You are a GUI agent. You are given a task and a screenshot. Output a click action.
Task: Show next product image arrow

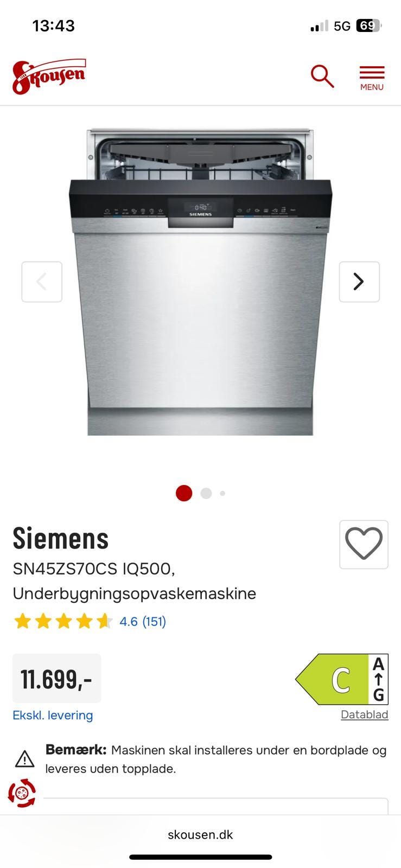coord(359,282)
